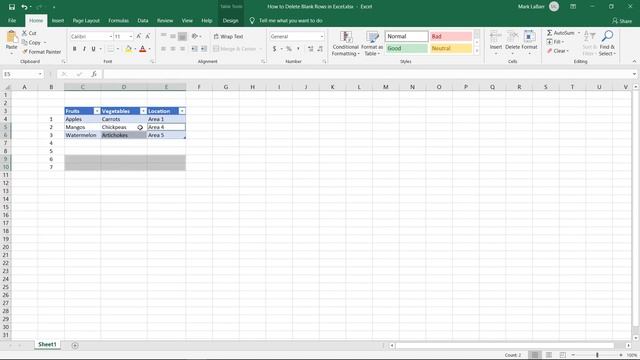Expand the font size dropdown
Image resolution: width=640 pixels, height=360 pixels.
pyautogui.click(x=131, y=37)
